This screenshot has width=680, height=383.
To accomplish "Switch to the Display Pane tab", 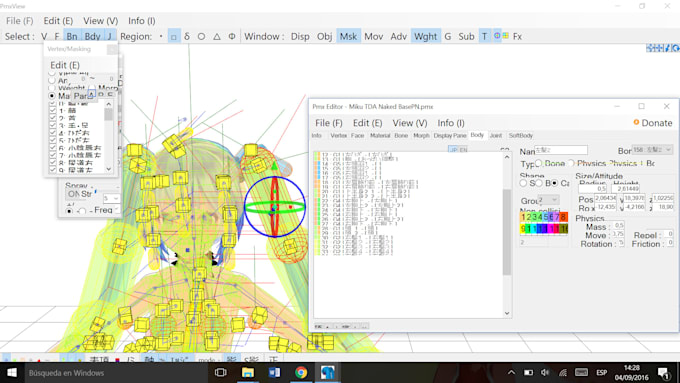I will [x=450, y=136].
